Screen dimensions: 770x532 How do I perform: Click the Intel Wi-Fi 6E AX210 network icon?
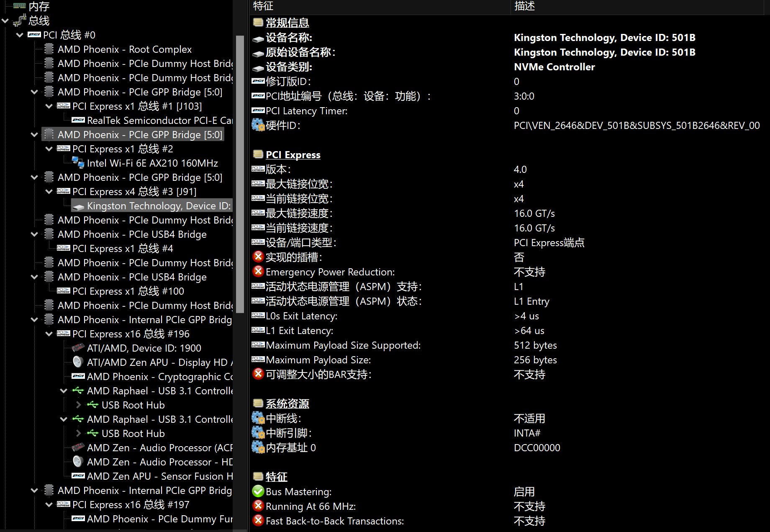(x=78, y=163)
